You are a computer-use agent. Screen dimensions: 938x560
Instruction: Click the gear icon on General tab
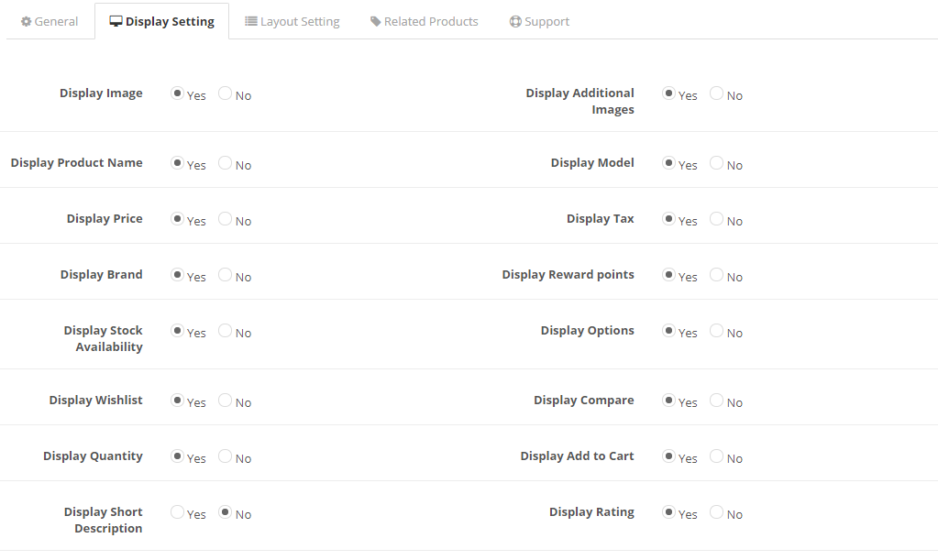pyautogui.click(x=26, y=21)
